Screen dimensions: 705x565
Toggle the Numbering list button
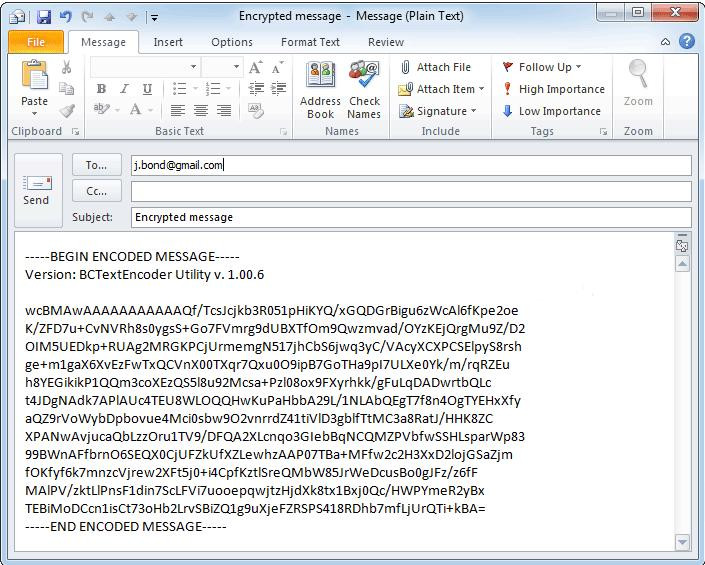213,89
